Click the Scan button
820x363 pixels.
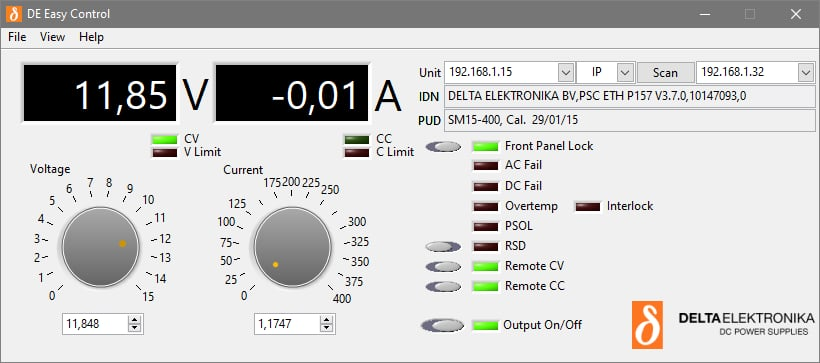click(665, 73)
